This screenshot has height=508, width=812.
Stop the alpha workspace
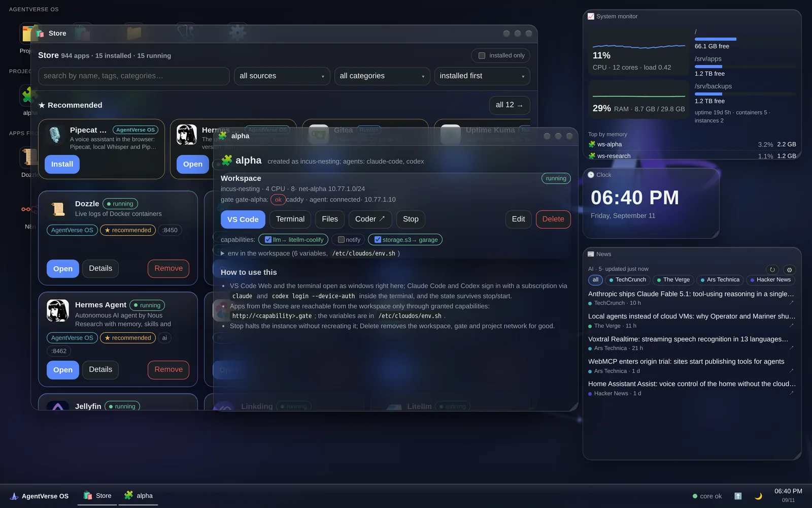click(x=411, y=219)
